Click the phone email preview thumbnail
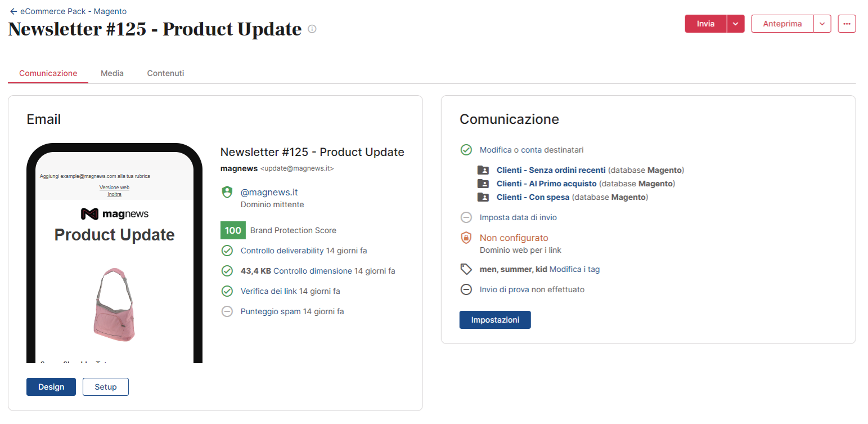Screen dimensions: 868x424 (114, 253)
